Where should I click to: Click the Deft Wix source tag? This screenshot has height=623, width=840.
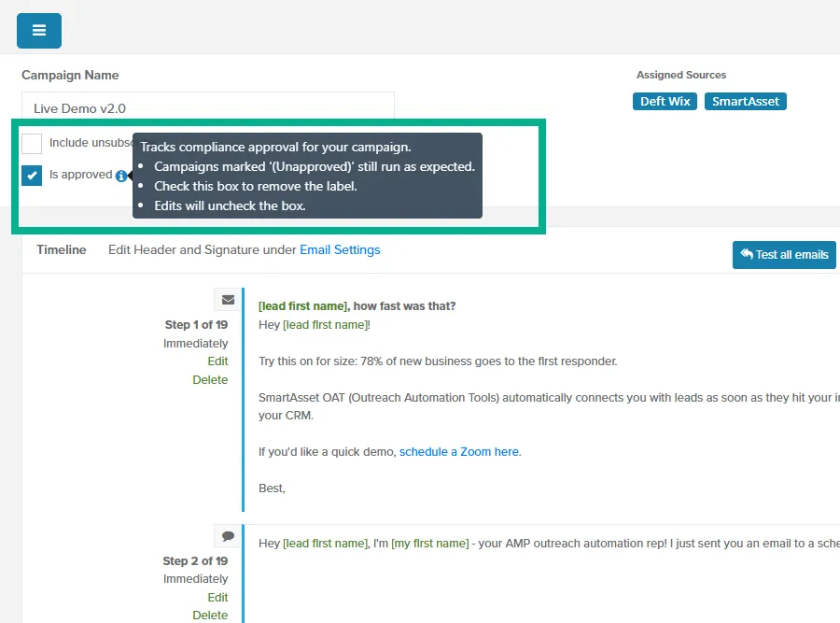[665, 101]
